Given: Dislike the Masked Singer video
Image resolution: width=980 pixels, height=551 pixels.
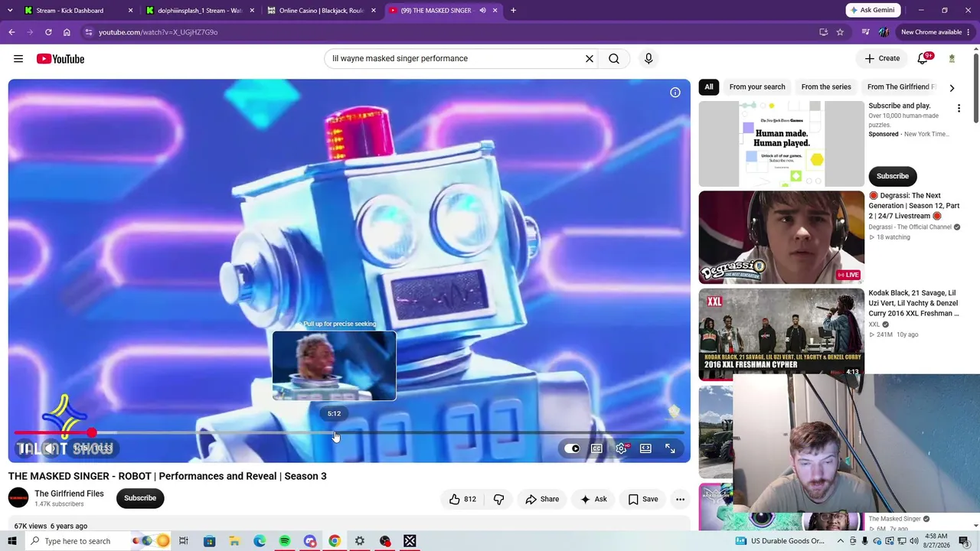Looking at the screenshot, I should 498,499.
